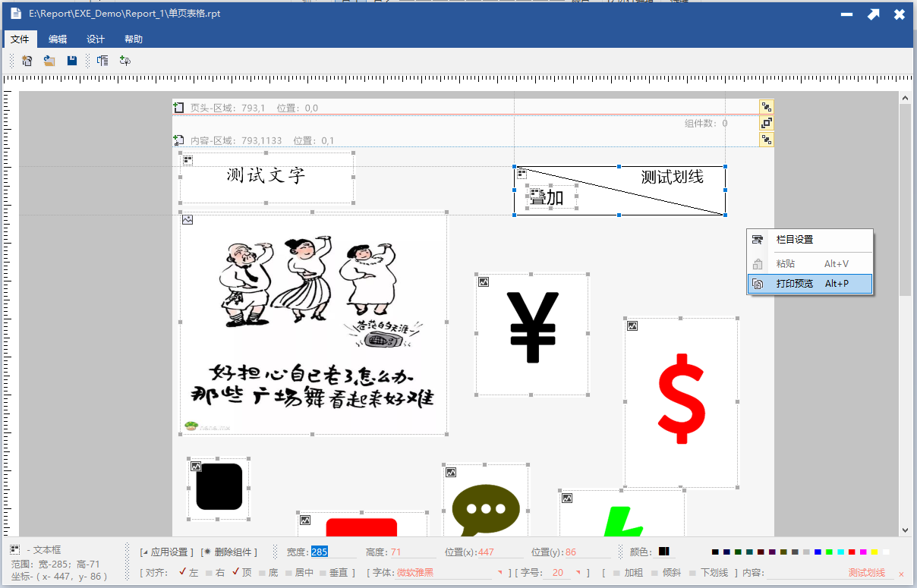This screenshot has width=917, height=588.
Task: Enable the 下划线 underline checkbox
Action: tap(692, 573)
